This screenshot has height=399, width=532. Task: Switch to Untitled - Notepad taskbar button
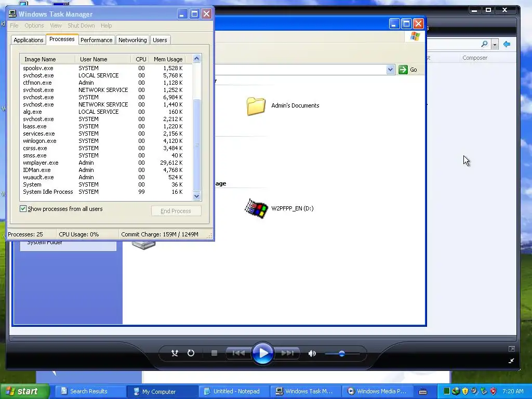click(234, 392)
